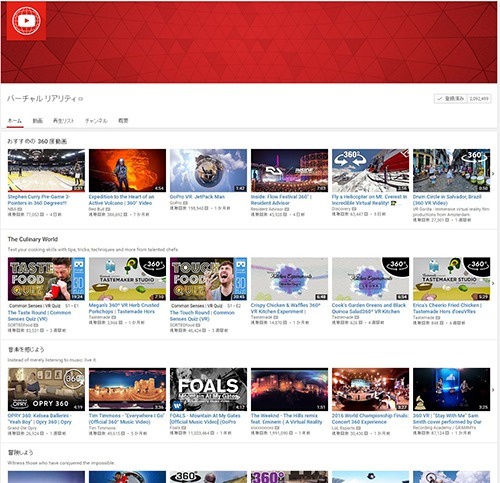
Task: Show more videos in The Culinary World row
Action: pyautogui.click(x=493, y=283)
